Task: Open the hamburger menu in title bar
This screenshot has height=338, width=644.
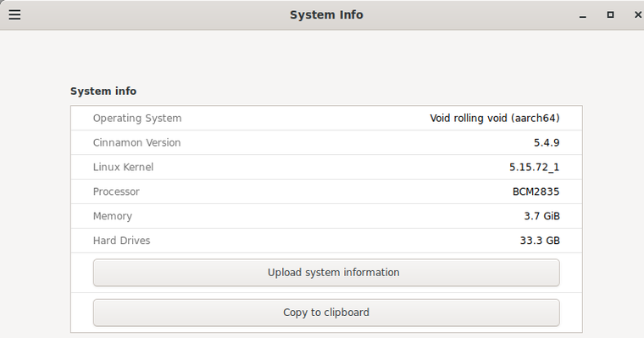Action: [14, 14]
